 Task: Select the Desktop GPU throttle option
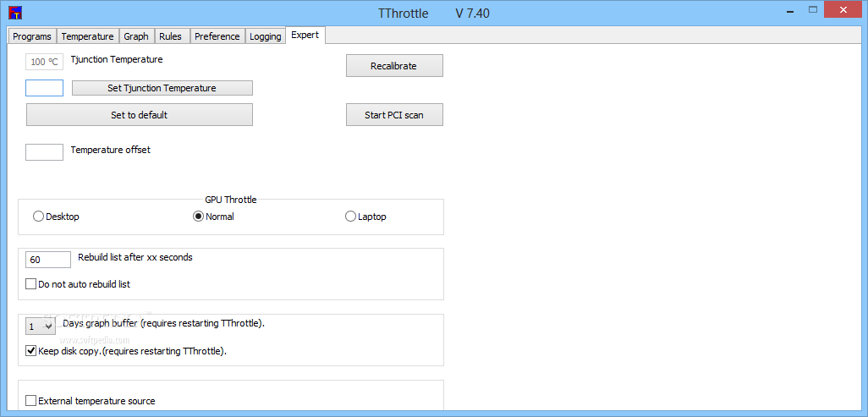point(57,217)
